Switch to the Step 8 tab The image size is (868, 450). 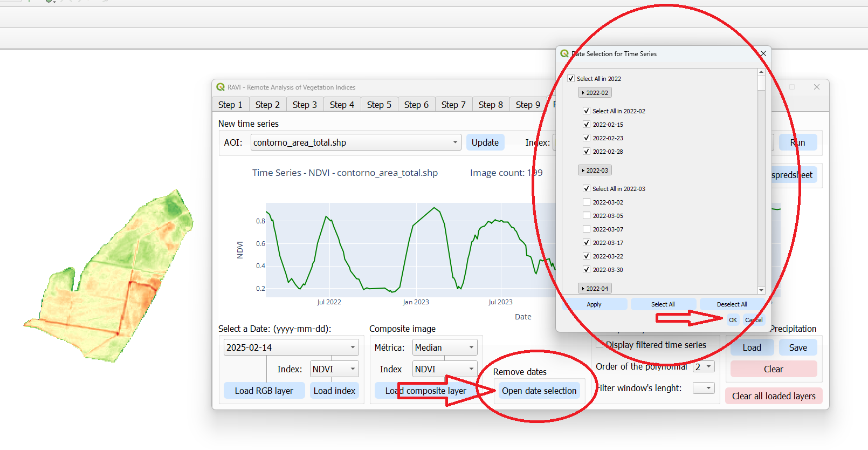pos(491,105)
